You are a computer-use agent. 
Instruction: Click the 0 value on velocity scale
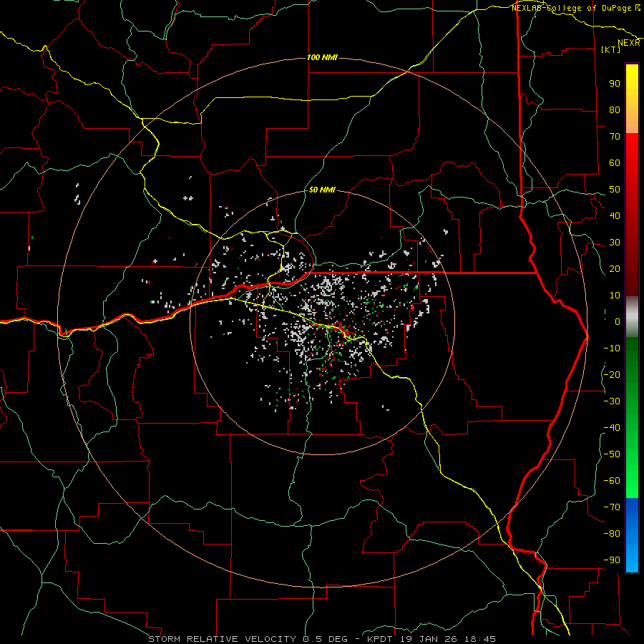618,321
